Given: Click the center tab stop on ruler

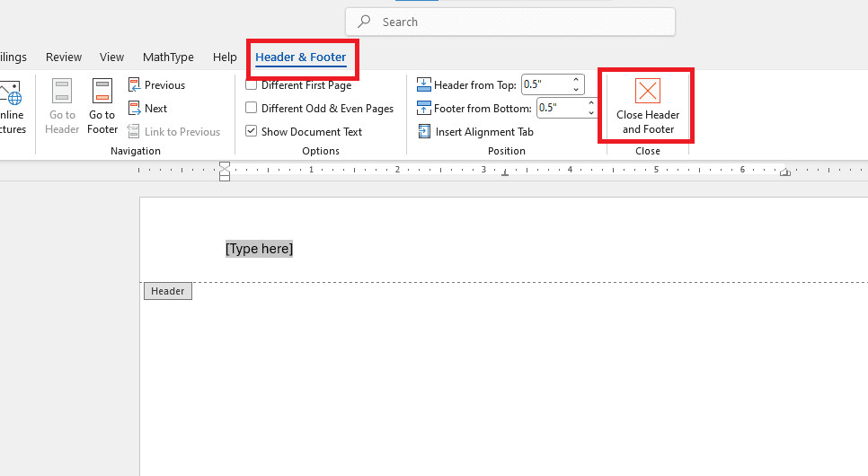Looking at the screenshot, I should tap(505, 173).
